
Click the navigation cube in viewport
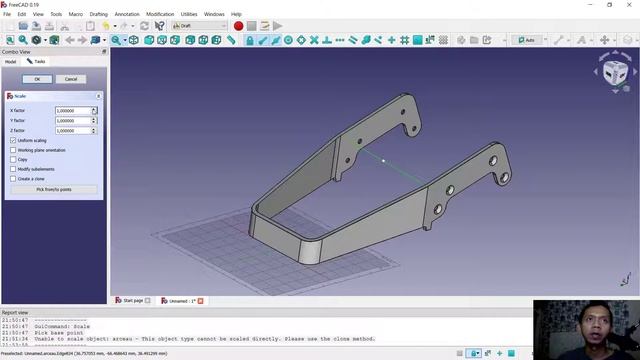tap(615, 73)
